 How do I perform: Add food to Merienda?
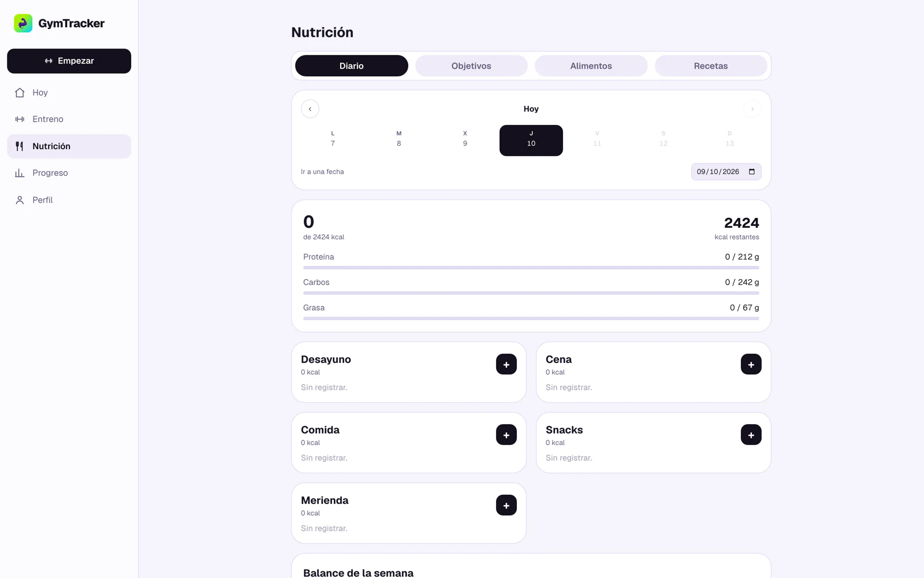[506, 505]
